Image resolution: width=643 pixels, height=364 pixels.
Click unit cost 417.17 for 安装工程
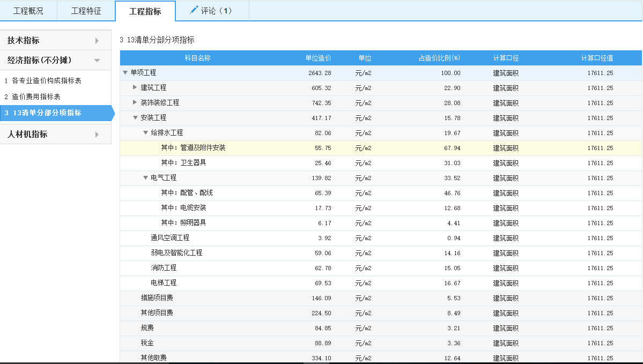[321, 118]
